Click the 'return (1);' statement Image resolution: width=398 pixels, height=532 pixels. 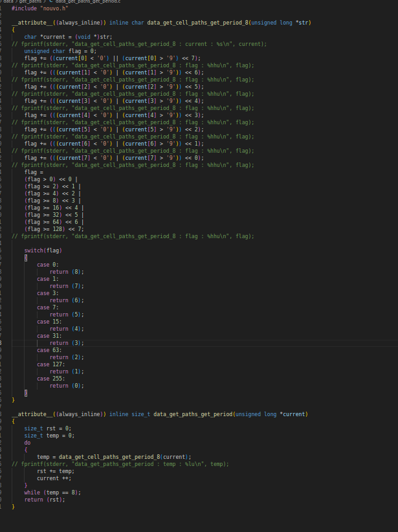[67, 372]
